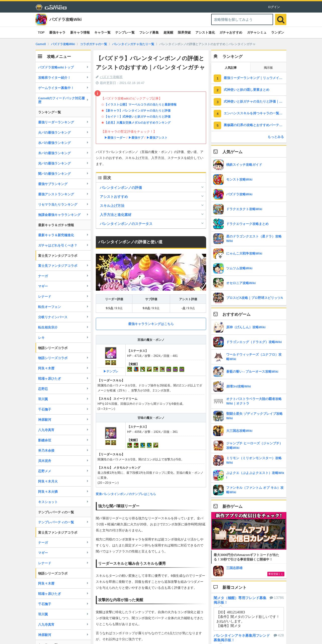Viewport: 322px width, 644px height.
Task: Open 新キャラ情報 navigation item
Action: [x=80, y=33]
